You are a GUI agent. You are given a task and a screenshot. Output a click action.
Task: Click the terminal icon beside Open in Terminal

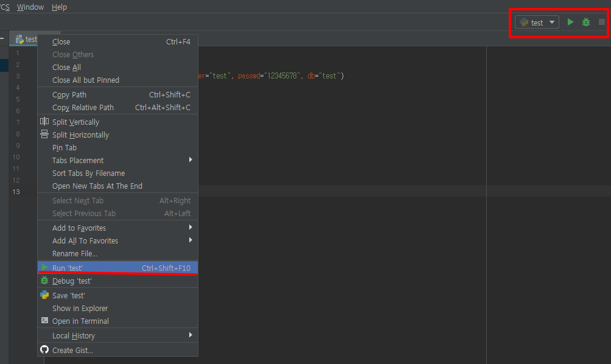44,320
